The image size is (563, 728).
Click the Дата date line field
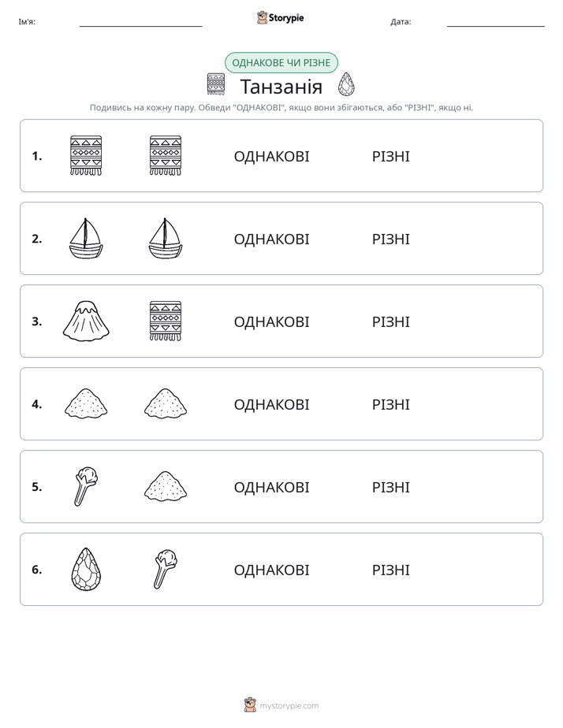(x=496, y=22)
